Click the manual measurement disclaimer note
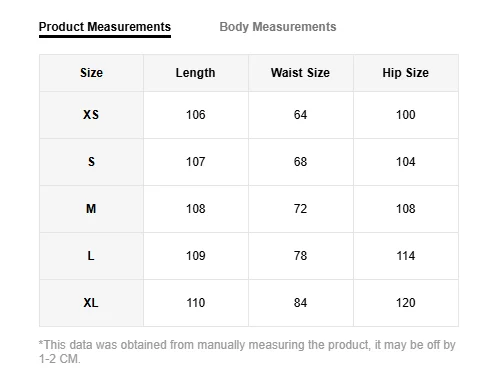 click(x=247, y=352)
